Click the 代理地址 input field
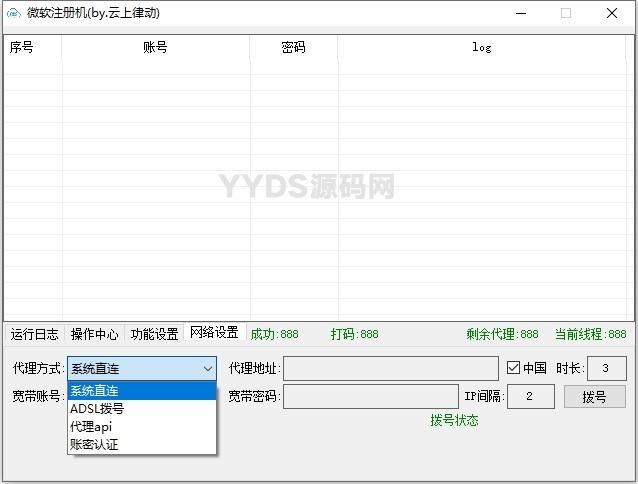The height and width of the screenshot is (484, 638). pos(390,368)
